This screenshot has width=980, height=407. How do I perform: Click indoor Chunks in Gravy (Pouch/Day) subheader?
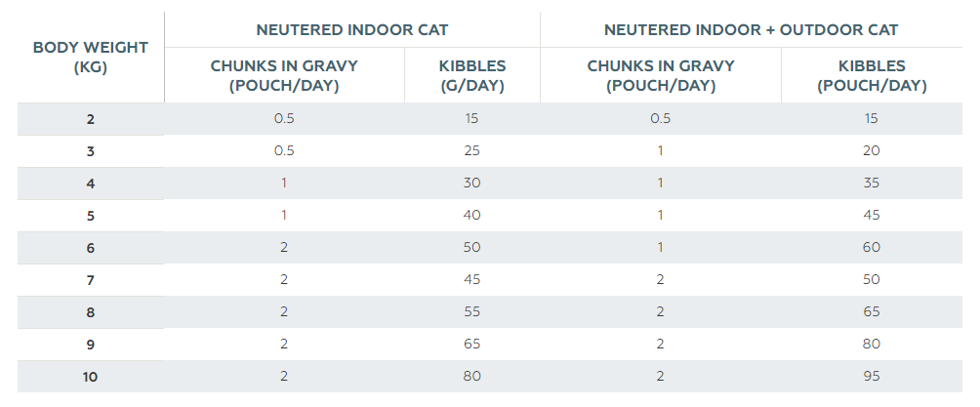(x=284, y=75)
